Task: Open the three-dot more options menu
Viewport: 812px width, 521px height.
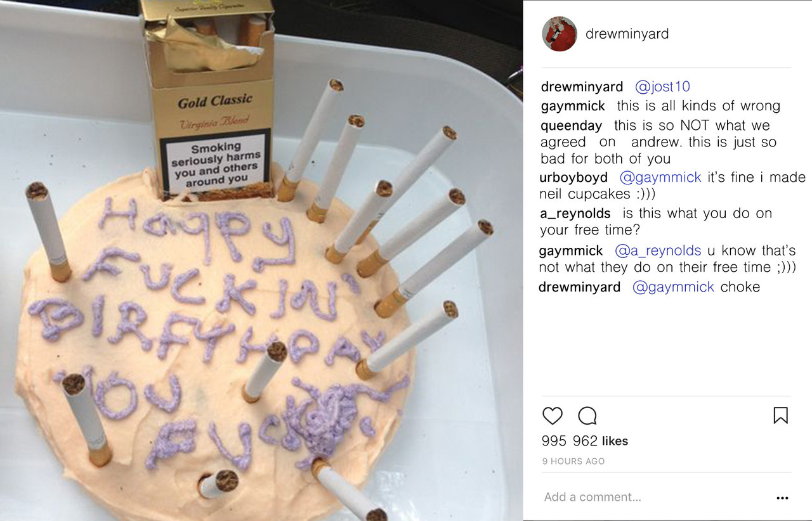Action: tap(782, 498)
